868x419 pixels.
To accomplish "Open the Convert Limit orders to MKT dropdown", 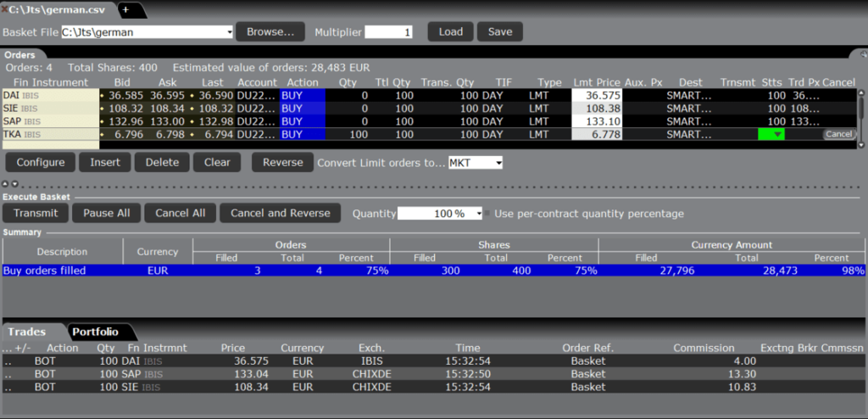I will [x=498, y=163].
